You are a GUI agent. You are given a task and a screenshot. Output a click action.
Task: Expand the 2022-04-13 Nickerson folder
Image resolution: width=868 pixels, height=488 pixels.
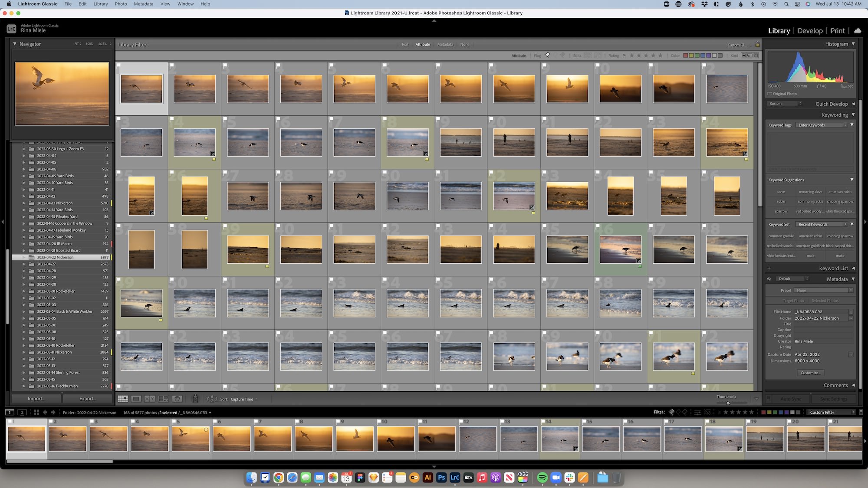coord(24,203)
